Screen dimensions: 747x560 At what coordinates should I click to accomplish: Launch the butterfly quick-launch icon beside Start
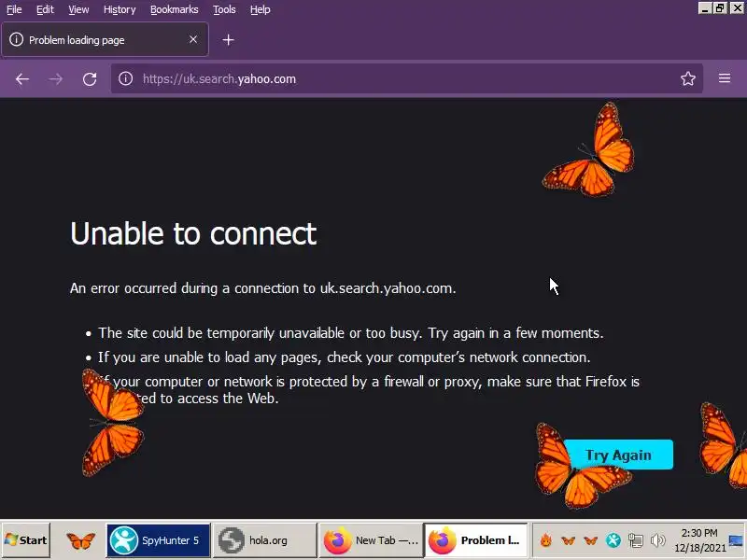click(x=80, y=540)
